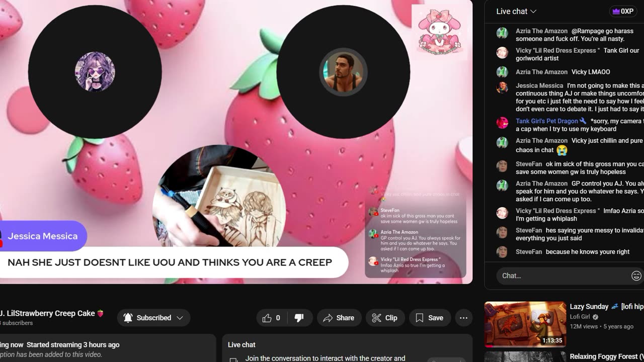Click the 0XP crown badge
This screenshot has height=362, width=644.
(x=622, y=11)
